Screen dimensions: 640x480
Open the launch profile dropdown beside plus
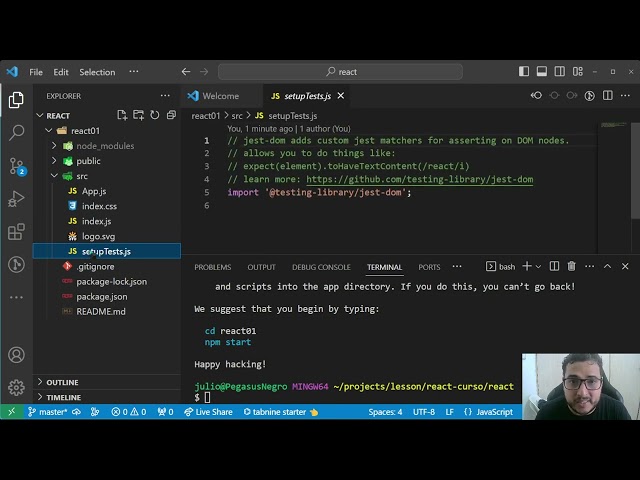[x=538, y=267]
